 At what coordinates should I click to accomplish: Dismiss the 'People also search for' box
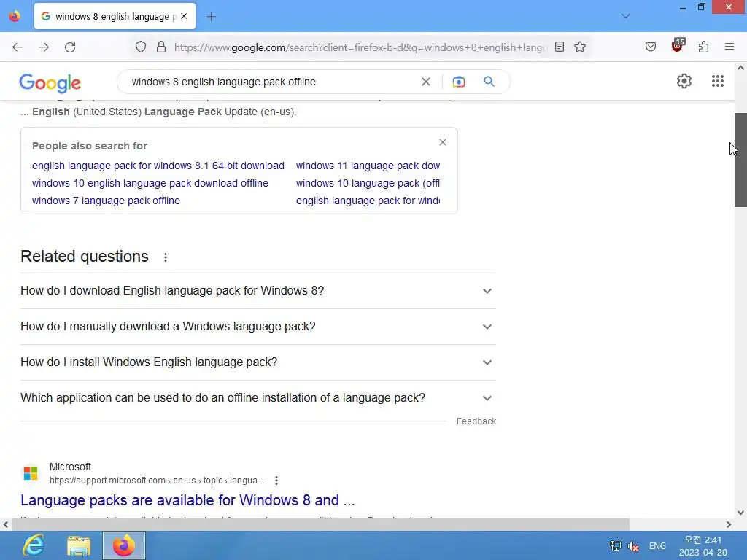[x=443, y=142]
